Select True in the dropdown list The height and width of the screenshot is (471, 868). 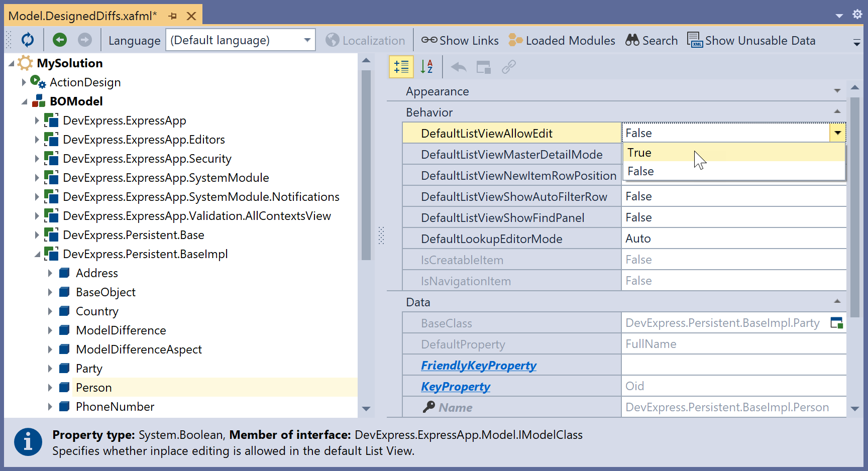pos(639,153)
